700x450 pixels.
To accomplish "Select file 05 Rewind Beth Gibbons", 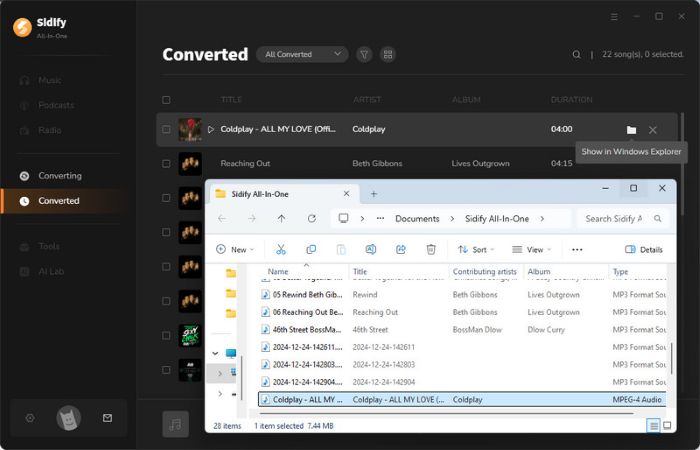I will tap(462, 295).
